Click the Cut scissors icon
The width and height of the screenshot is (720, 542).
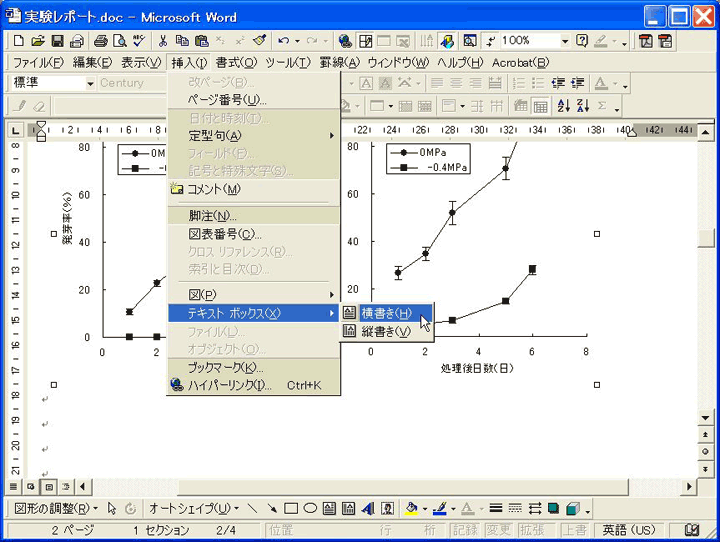162,41
